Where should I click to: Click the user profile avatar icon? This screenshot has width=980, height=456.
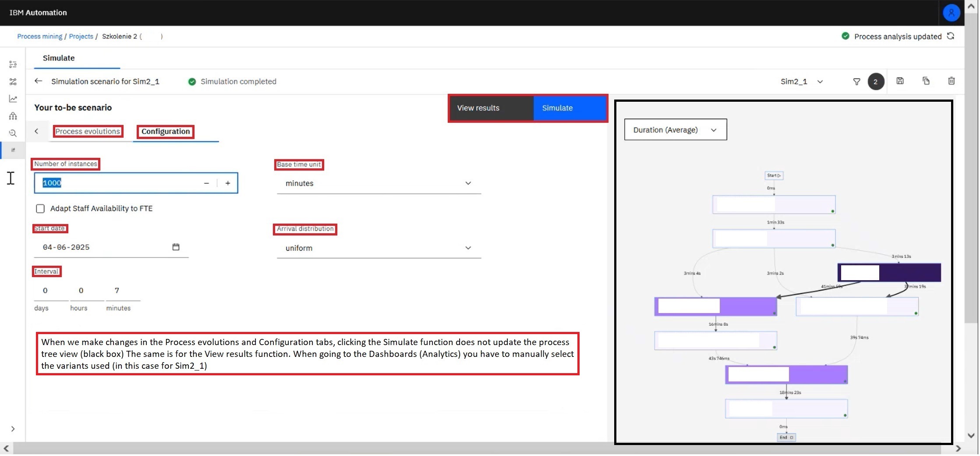(951, 13)
